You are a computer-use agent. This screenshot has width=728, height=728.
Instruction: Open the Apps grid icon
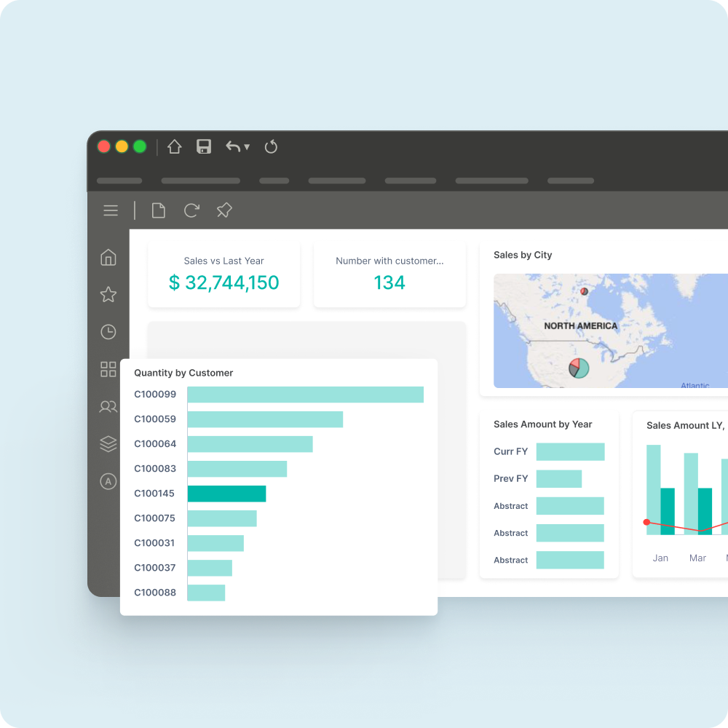coord(108,369)
